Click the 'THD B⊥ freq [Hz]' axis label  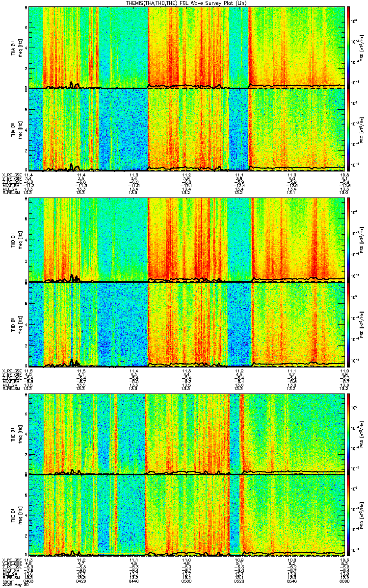point(17,240)
